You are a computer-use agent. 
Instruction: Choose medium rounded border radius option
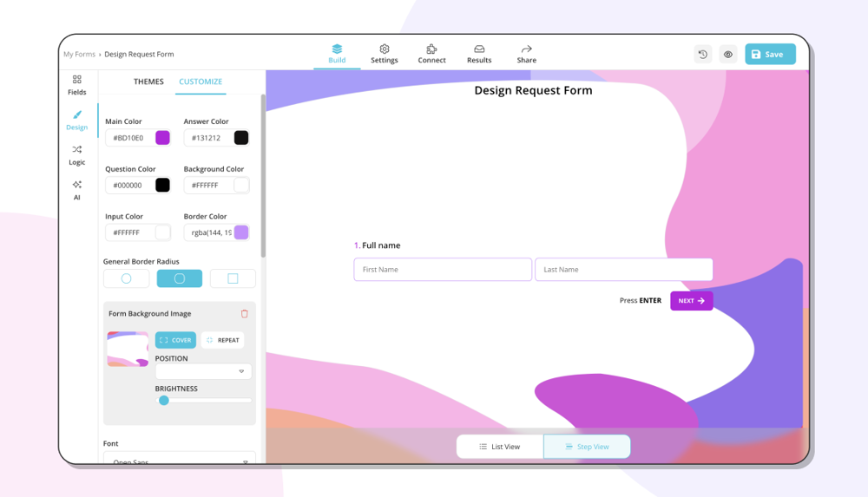coord(180,278)
